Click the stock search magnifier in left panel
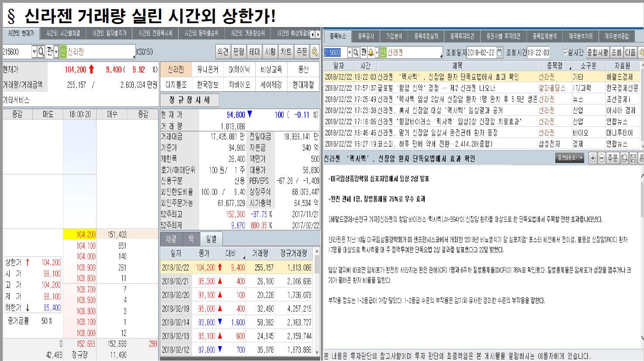 tap(41, 52)
